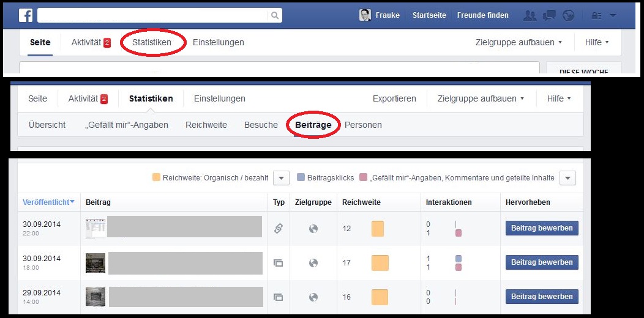Click active Statistiken tab in second panel
The height and width of the screenshot is (318, 644).
point(151,98)
